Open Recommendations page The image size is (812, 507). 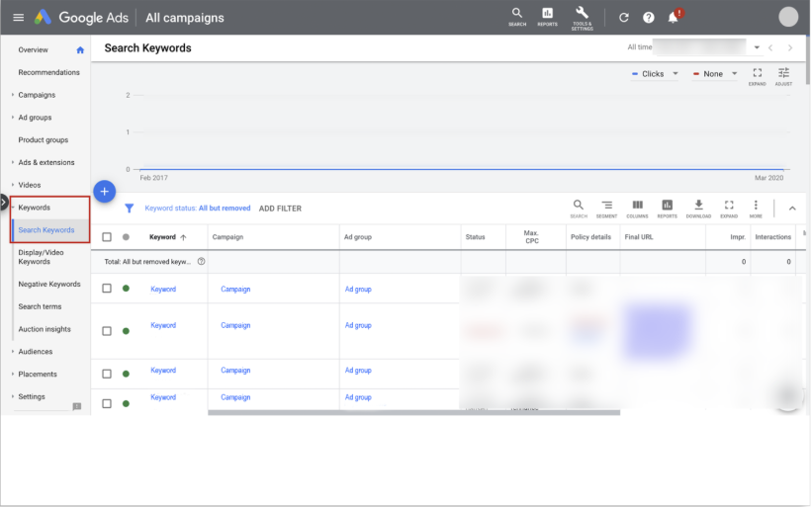tap(49, 72)
